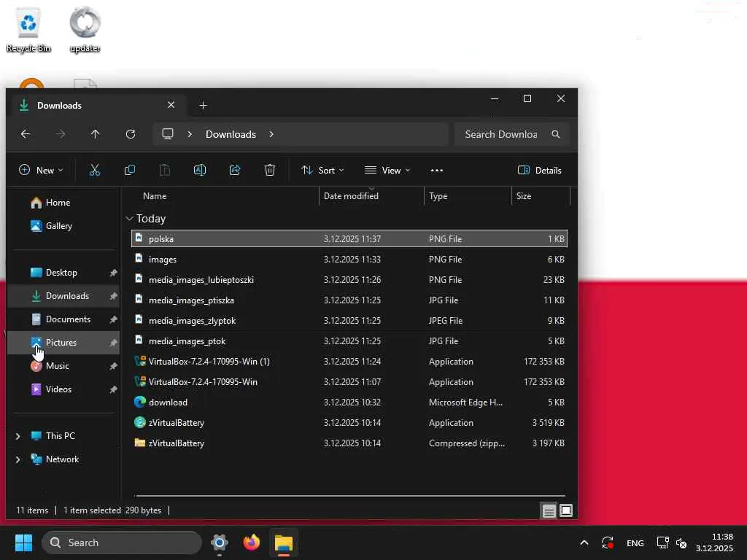Image resolution: width=747 pixels, height=560 pixels.
Task: Click the ENG language indicator
Action: tap(635, 542)
